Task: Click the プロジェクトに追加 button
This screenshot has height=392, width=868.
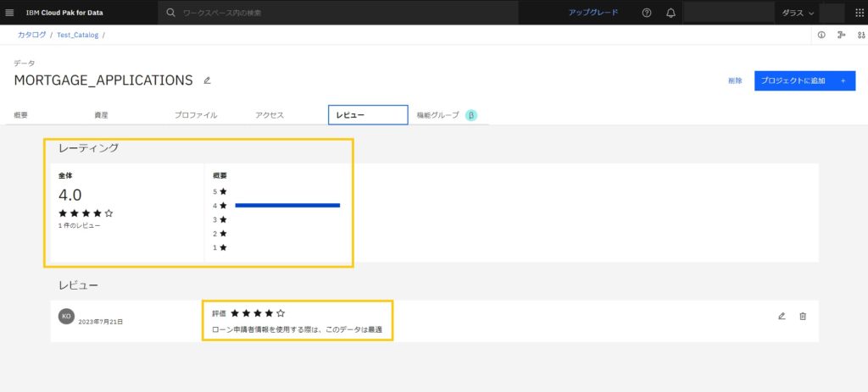Action: click(805, 80)
